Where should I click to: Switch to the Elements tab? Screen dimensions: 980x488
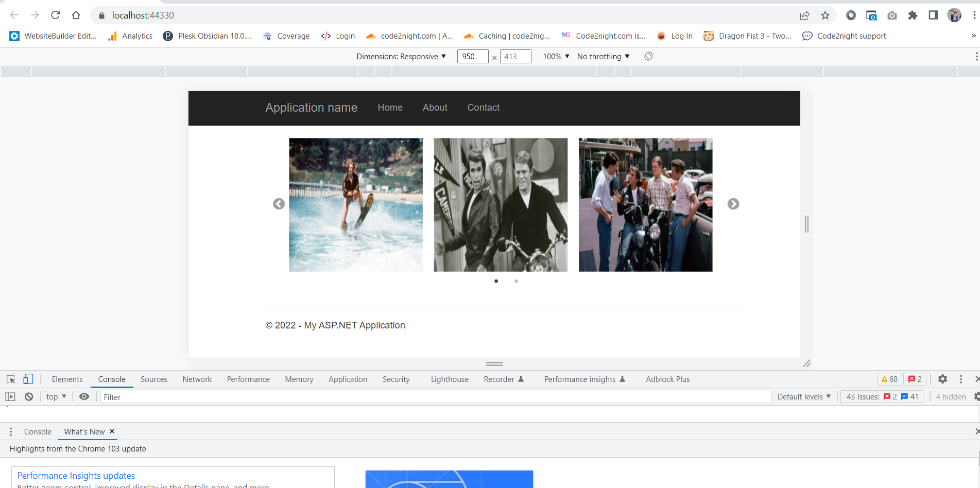[x=67, y=379]
